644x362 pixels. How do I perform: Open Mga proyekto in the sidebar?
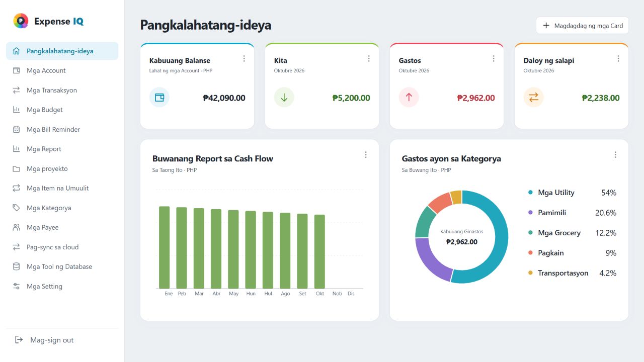click(x=62, y=168)
